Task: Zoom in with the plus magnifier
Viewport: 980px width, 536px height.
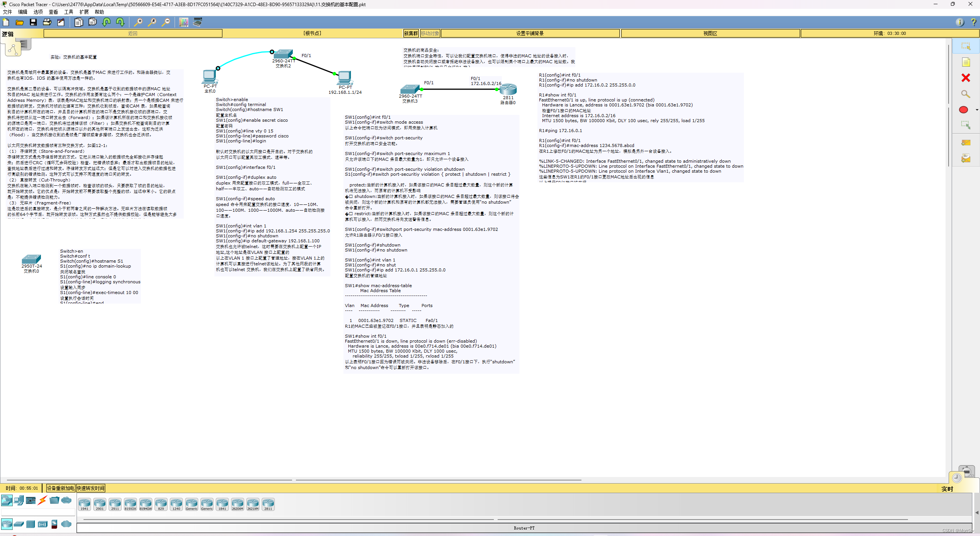Action: (138, 22)
